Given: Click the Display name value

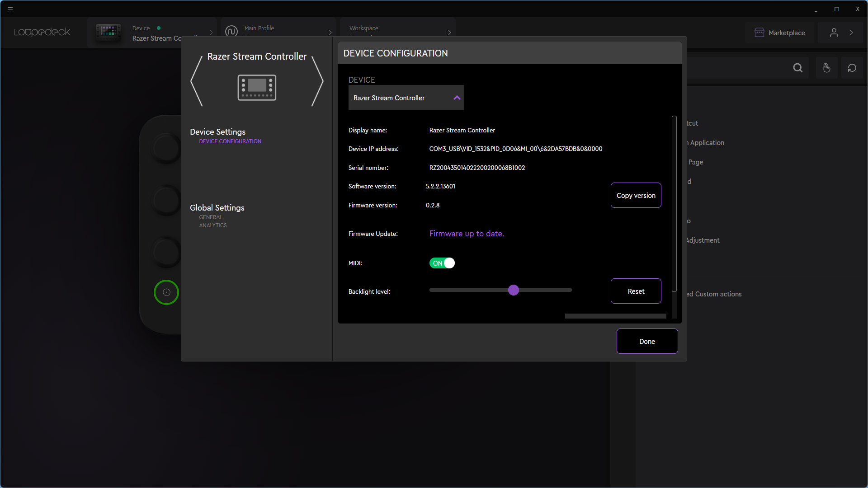Looking at the screenshot, I should pos(462,130).
